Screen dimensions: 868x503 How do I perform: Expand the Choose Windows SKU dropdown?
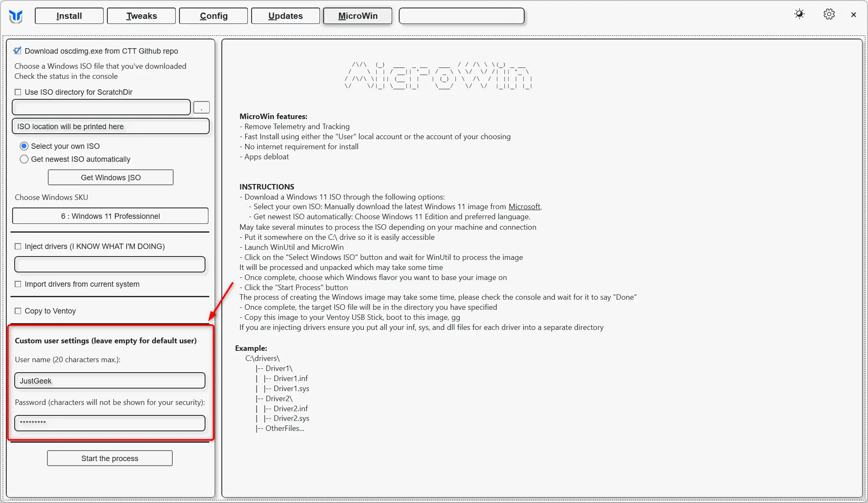click(x=109, y=216)
